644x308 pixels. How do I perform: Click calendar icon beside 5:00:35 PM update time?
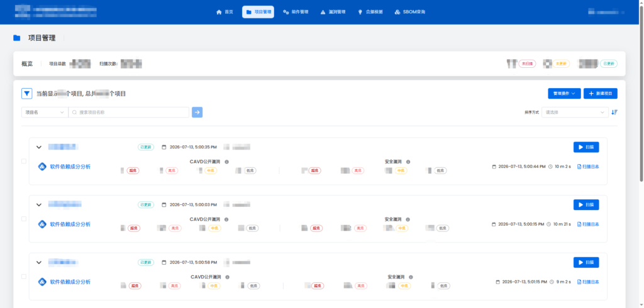coord(164,147)
